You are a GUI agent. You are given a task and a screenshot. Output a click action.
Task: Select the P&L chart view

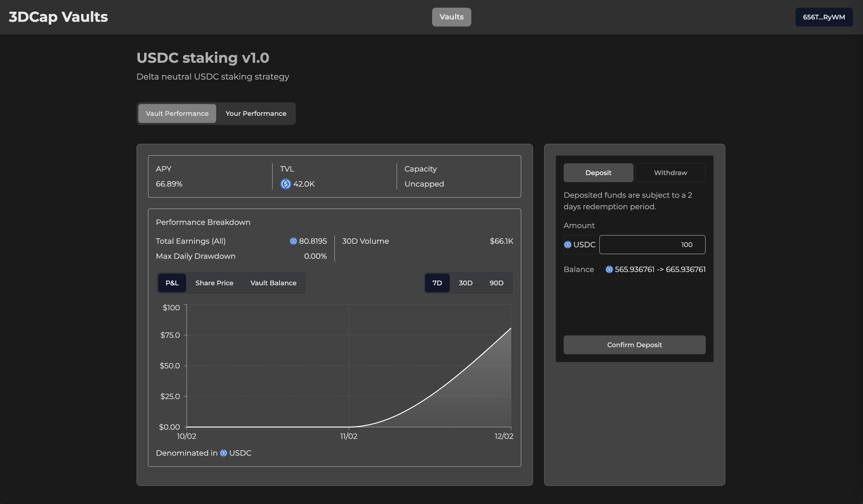[x=172, y=283]
